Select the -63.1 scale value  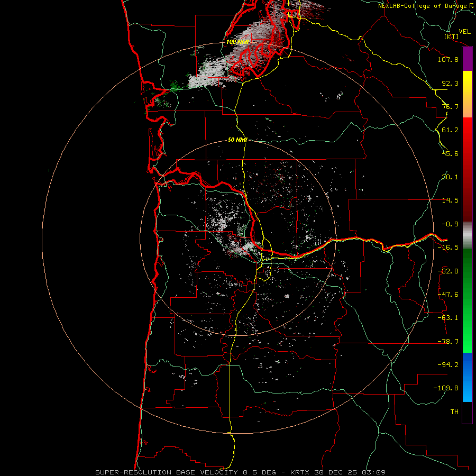pos(448,318)
